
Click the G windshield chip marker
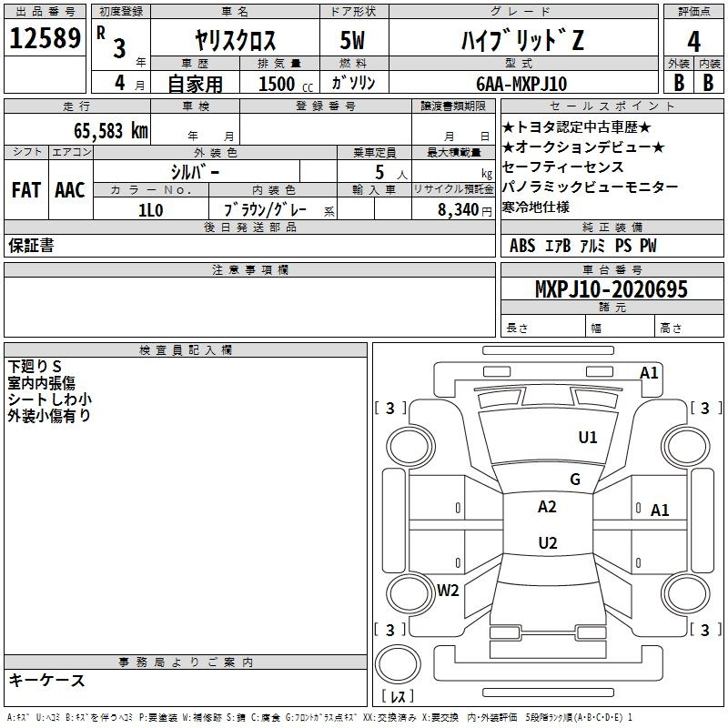tap(574, 480)
